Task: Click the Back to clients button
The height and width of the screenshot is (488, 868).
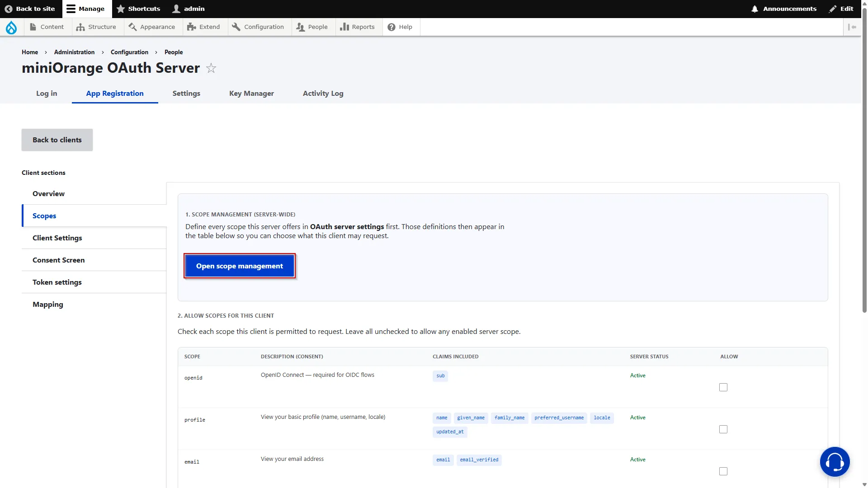Action: tap(57, 140)
